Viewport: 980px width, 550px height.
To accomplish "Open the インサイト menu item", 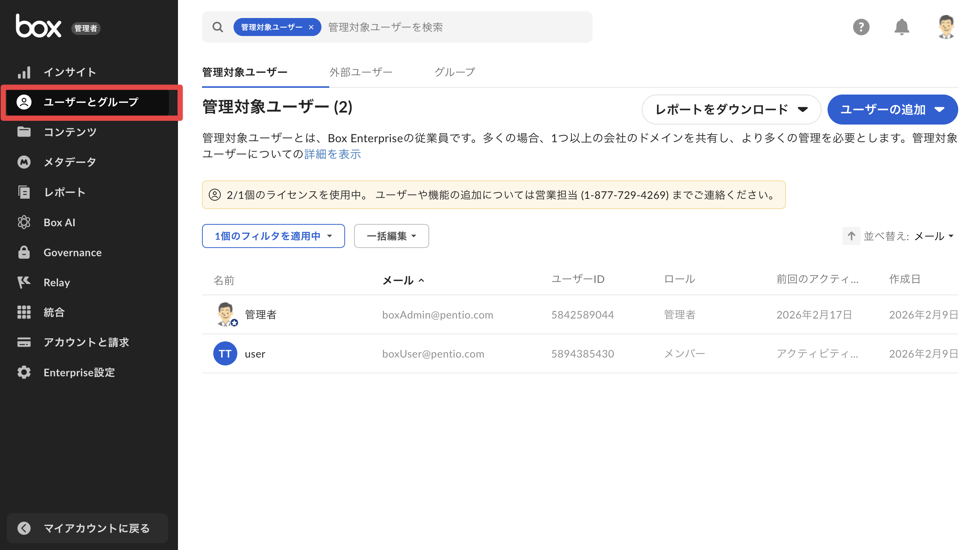I will point(88,72).
